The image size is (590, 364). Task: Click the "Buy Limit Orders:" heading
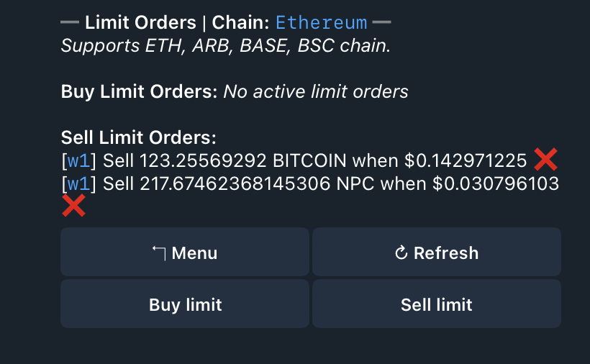[x=139, y=91]
